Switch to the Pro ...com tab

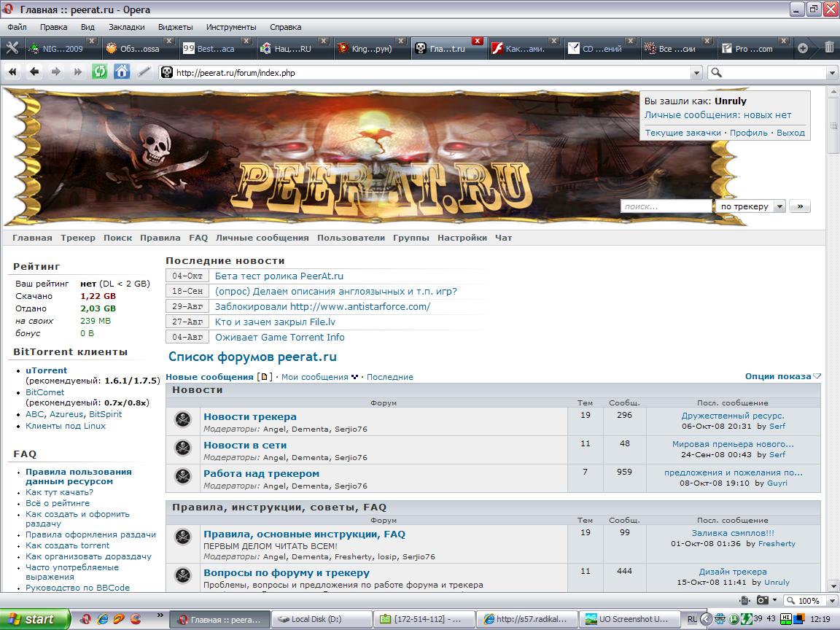(x=753, y=48)
